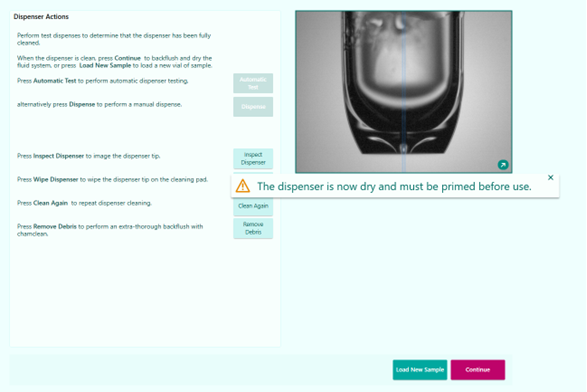
Task: Click the dry dispenser warning message text
Action: [x=394, y=186]
